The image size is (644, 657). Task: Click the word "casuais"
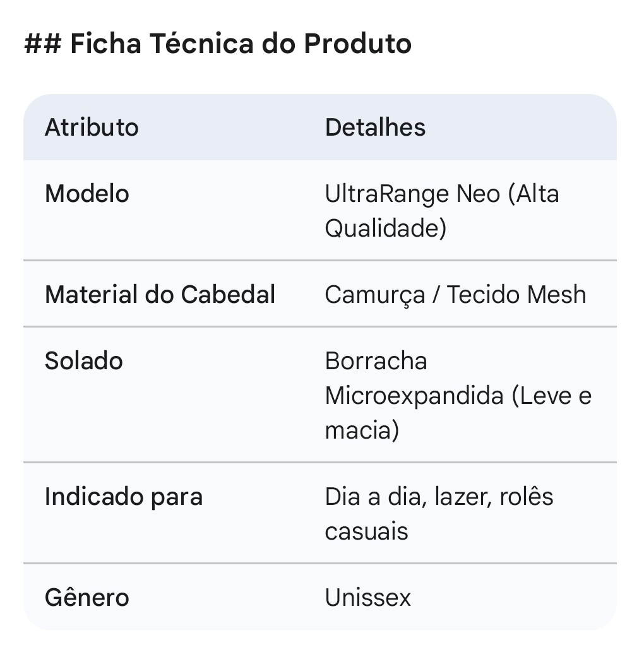(x=366, y=531)
